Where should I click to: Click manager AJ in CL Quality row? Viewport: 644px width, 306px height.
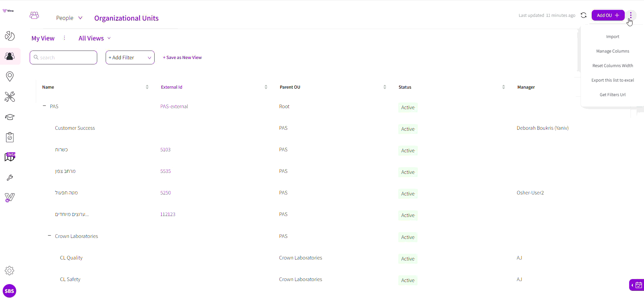[x=519, y=258]
